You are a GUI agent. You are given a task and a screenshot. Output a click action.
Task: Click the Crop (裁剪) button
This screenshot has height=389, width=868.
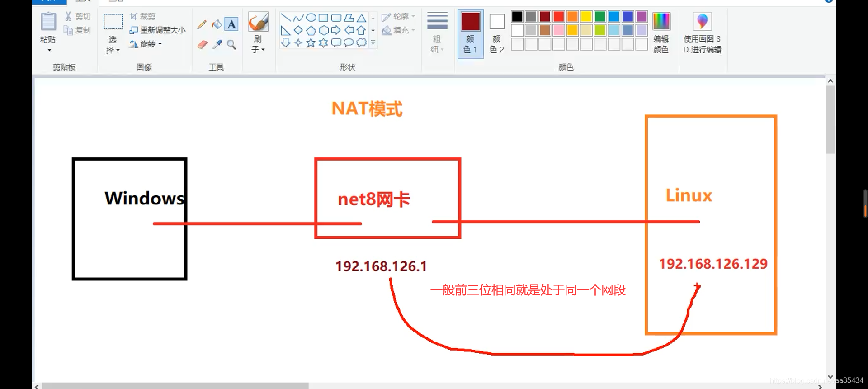(142, 16)
